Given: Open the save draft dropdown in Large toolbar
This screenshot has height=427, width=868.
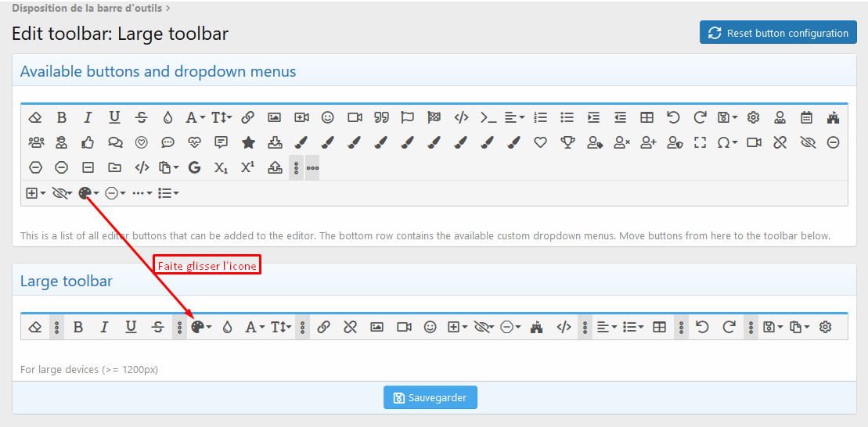Looking at the screenshot, I should (773, 328).
